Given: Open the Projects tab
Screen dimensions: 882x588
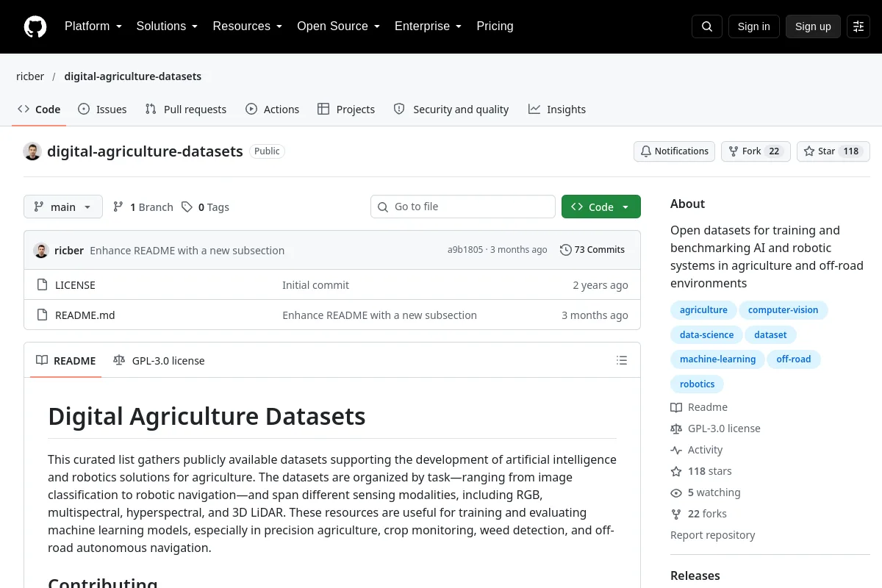Looking at the screenshot, I should [x=346, y=110].
